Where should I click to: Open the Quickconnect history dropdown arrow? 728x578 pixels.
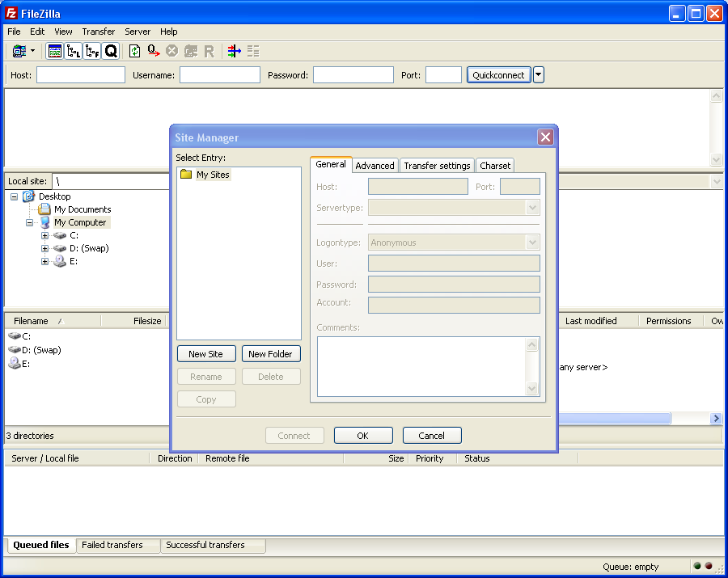[x=539, y=74]
